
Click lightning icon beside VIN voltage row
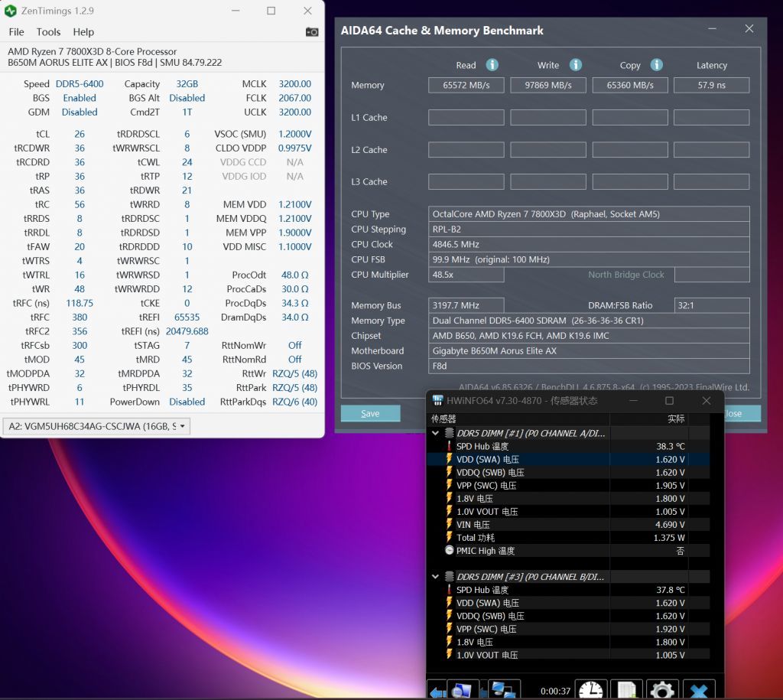click(x=449, y=524)
